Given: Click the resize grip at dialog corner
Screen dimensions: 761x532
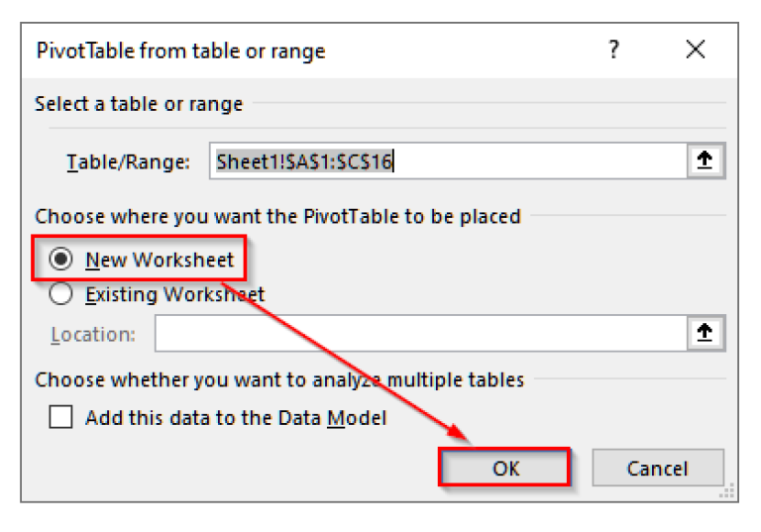Looking at the screenshot, I should pos(727,491).
